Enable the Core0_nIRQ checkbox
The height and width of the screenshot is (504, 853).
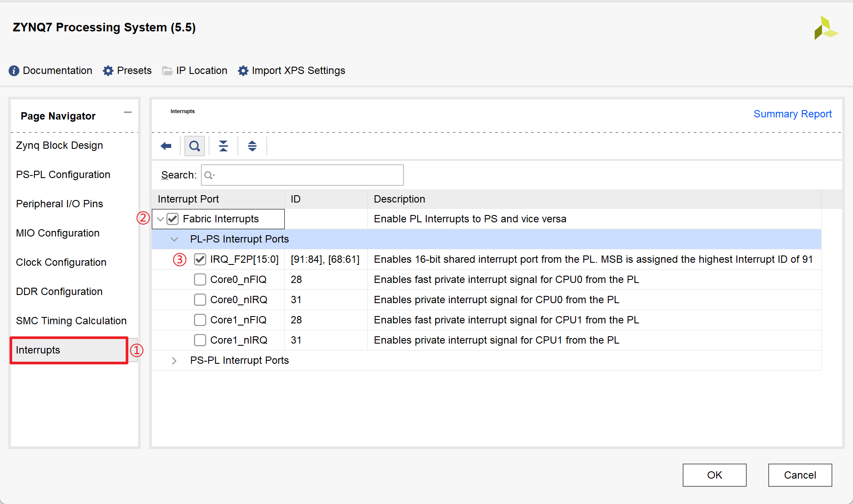tap(200, 300)
